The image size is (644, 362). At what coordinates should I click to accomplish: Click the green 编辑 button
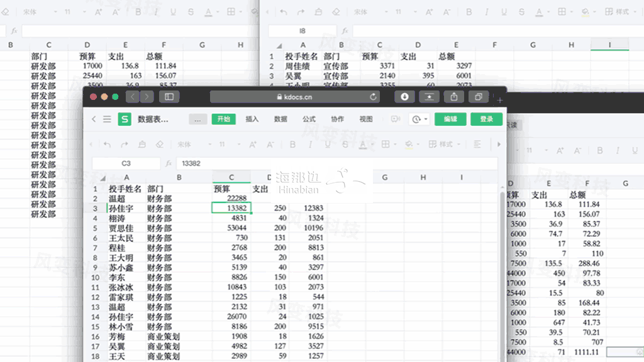[x=450, y=119]
